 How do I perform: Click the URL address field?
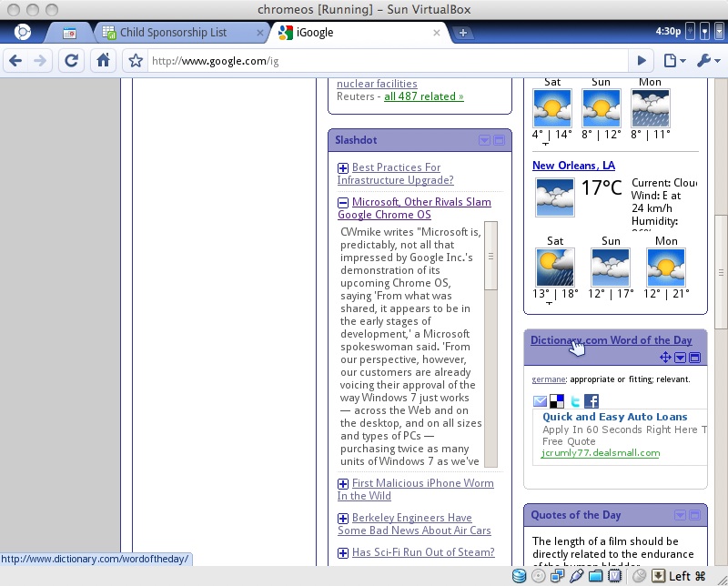(389, 61)
